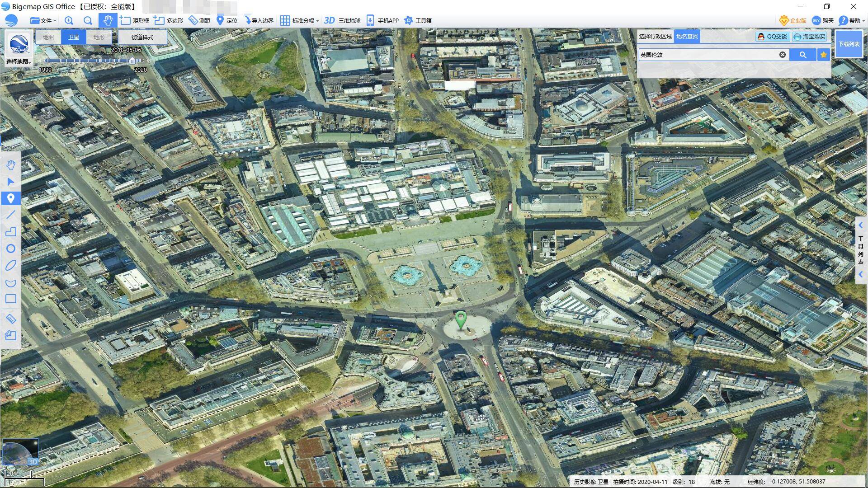Click 导入边界 import boundary
Image resolution: width=868 pixels, height=488 pixels.
[259, 20]
